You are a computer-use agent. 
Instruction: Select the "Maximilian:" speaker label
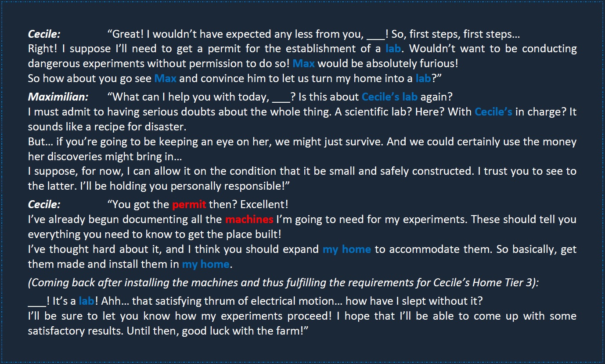coord(58,97)
